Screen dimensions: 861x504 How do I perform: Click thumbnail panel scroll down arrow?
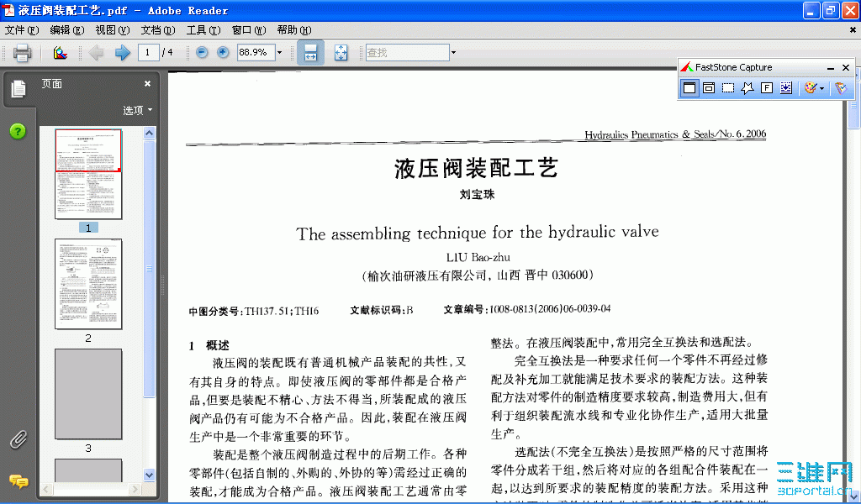tap(150, 475)
